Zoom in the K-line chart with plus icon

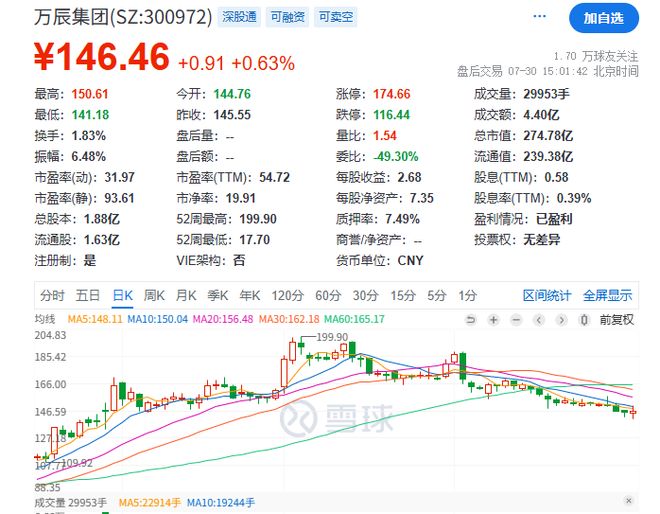493,320
